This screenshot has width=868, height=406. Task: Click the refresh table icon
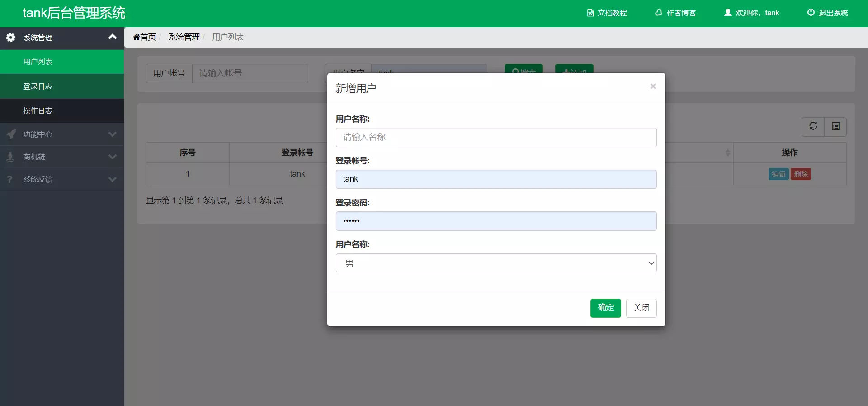click(x=813, y=126)
